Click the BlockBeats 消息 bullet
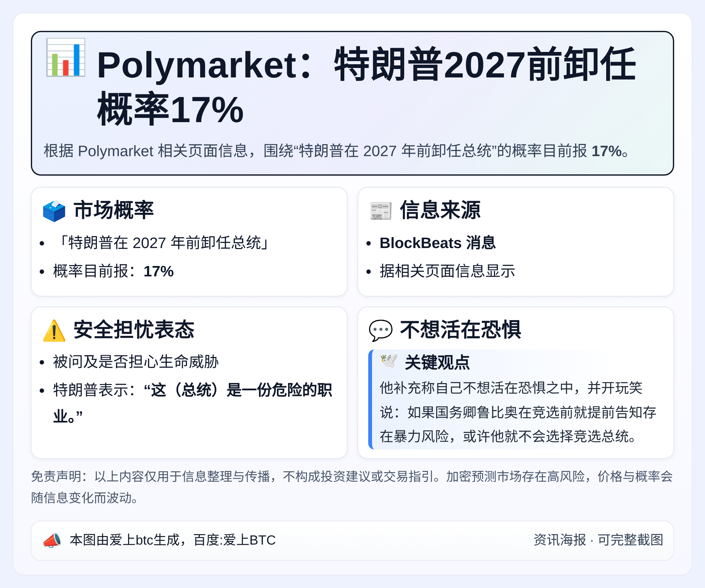The width and height of the screenshot is (705, 588). click(x=437, y=243)
